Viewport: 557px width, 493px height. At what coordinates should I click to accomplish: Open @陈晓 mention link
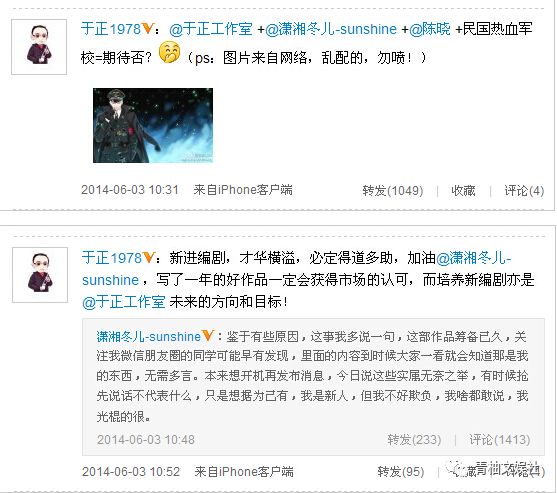(x=430, y=29)
